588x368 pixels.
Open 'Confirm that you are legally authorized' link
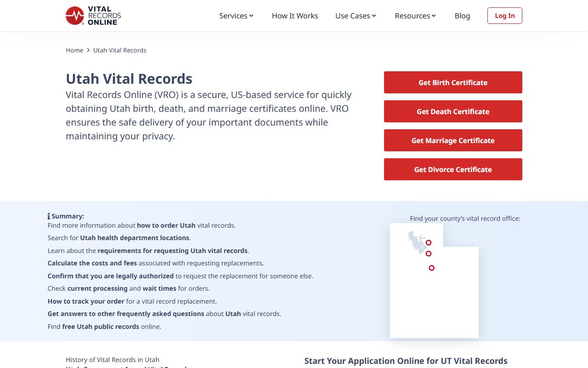(x=111, y=276)
